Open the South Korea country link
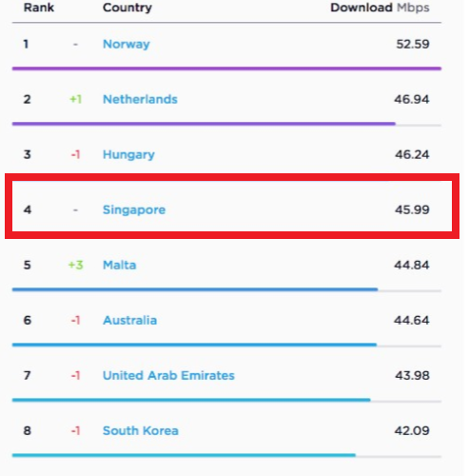The width and height of the screenshot is (469, 476). 141,430
